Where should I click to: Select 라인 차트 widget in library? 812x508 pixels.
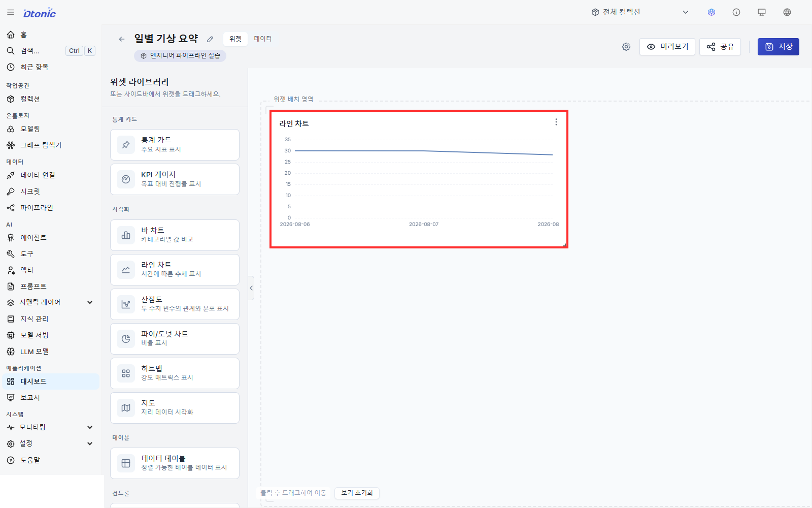click(x=175, y=270)
